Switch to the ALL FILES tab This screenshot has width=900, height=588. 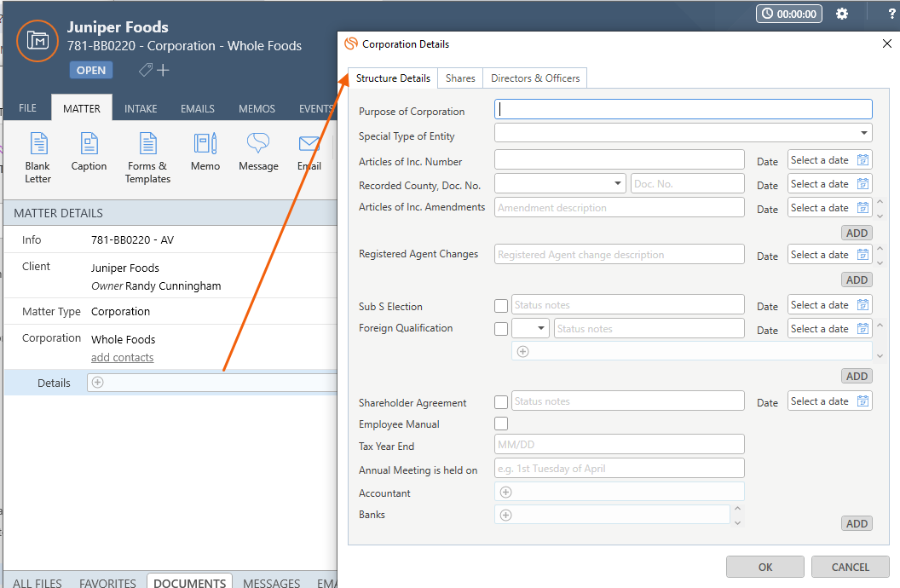37,582
